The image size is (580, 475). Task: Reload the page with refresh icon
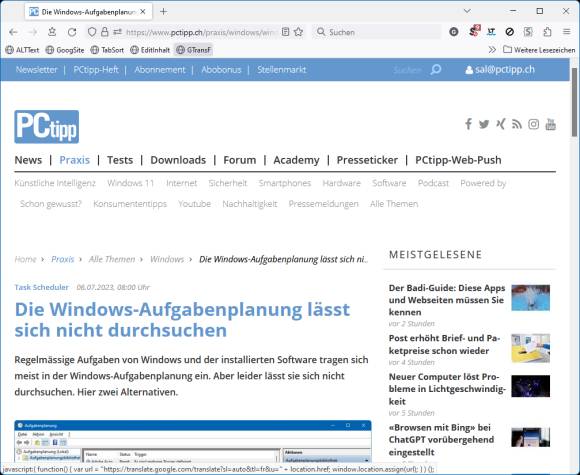pos(72,32)
